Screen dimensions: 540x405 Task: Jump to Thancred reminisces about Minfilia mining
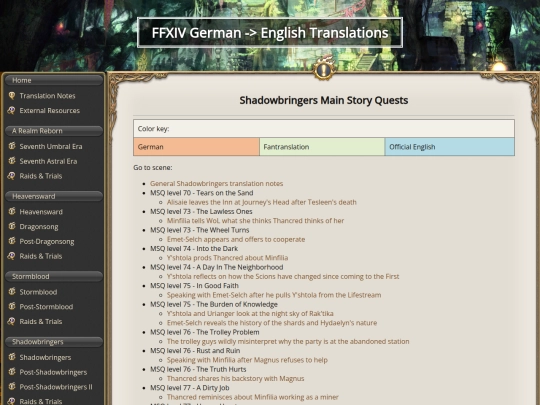(252, 397)
